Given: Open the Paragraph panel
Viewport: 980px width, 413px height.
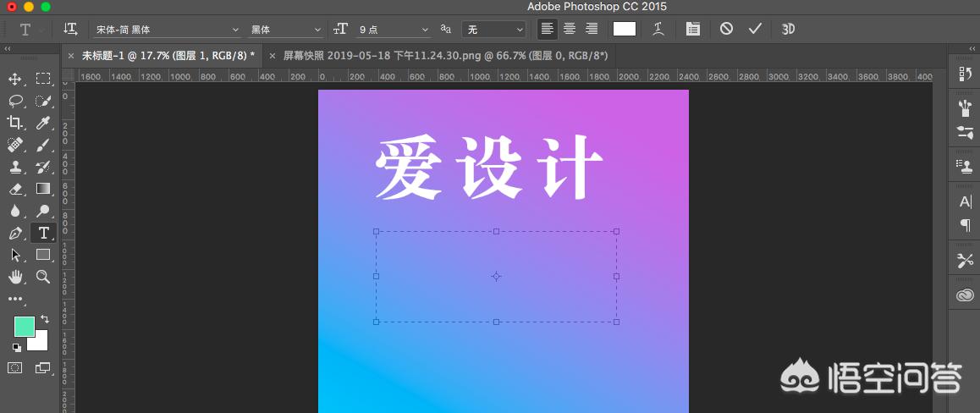Looking at the screenshot, I should (965, 225).
